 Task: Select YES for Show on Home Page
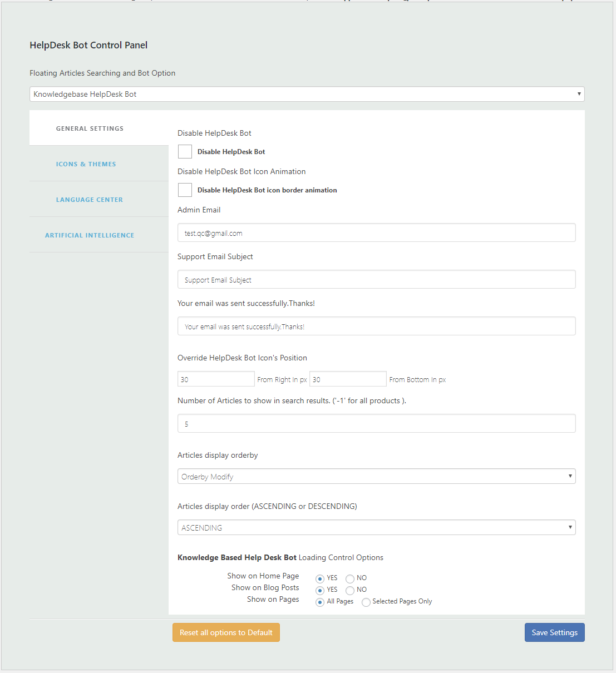pos(320,578)
